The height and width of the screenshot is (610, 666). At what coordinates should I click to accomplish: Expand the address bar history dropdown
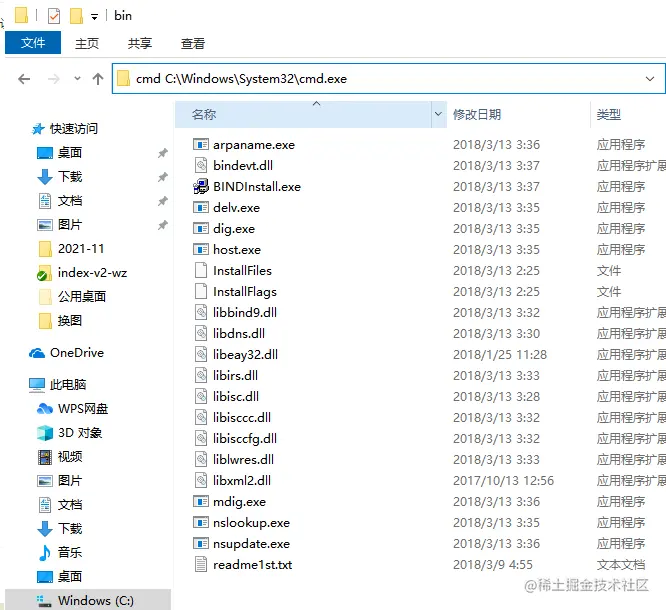coord(650,79)
